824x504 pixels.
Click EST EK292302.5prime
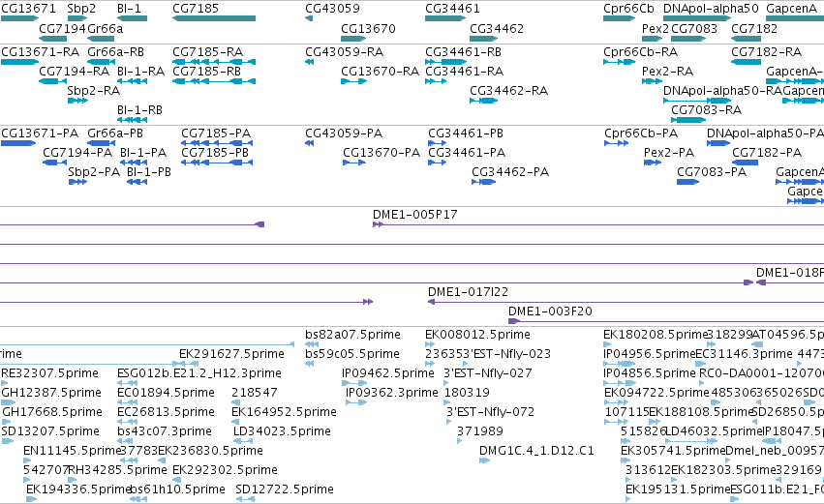(225, 470)
